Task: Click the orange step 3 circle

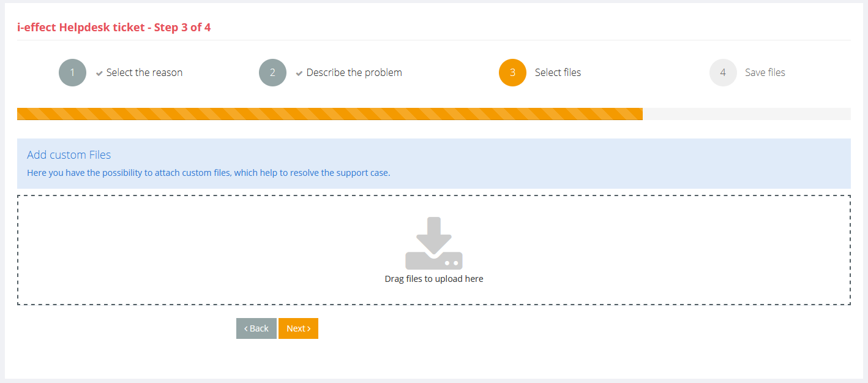Action: coord(512,73)
